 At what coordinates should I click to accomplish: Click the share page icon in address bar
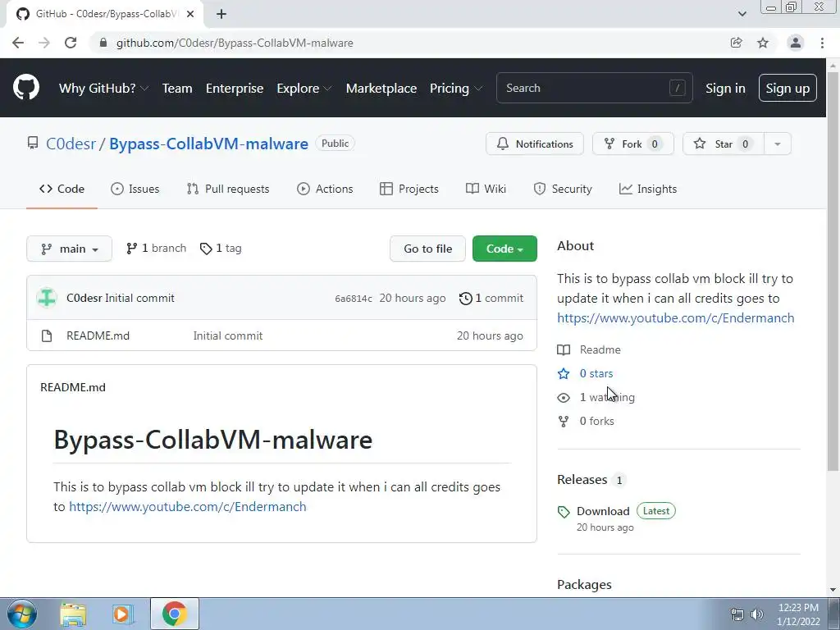[736, 43]
